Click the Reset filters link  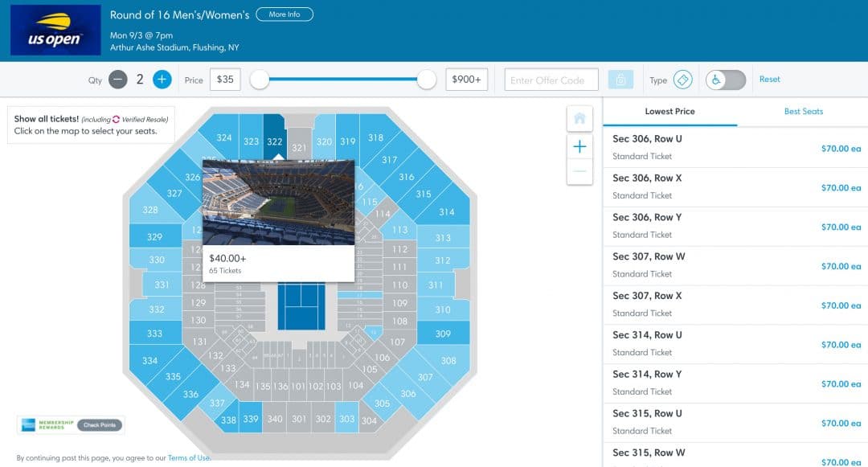coord(769,79)
